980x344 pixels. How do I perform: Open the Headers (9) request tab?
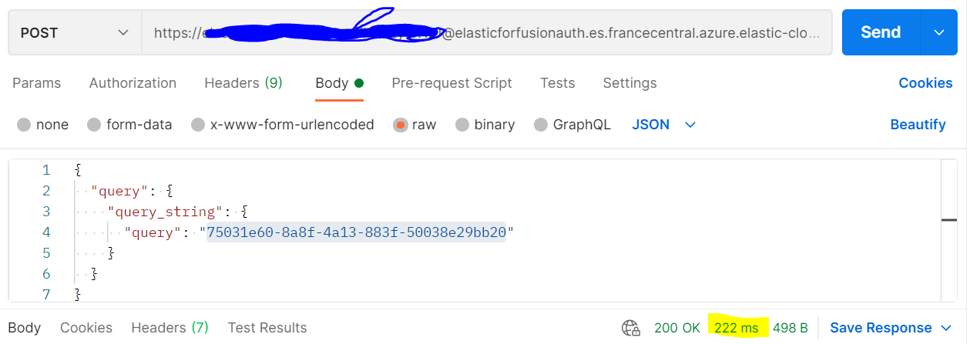click(x=243, y=83)
